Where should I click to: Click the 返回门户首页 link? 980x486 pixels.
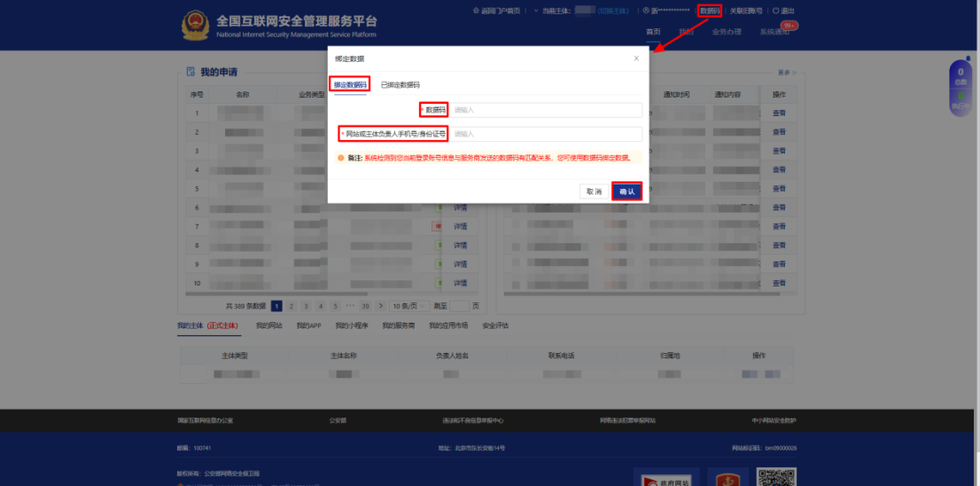(501, 11)
